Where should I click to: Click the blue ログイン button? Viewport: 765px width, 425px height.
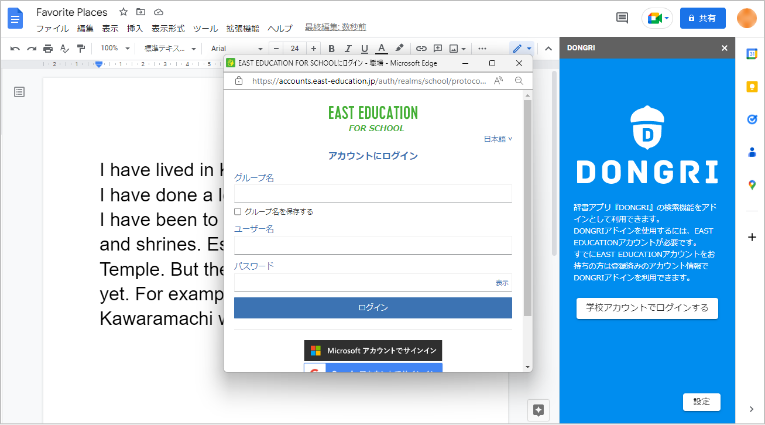pyautogui.click(x=373, y=307)
